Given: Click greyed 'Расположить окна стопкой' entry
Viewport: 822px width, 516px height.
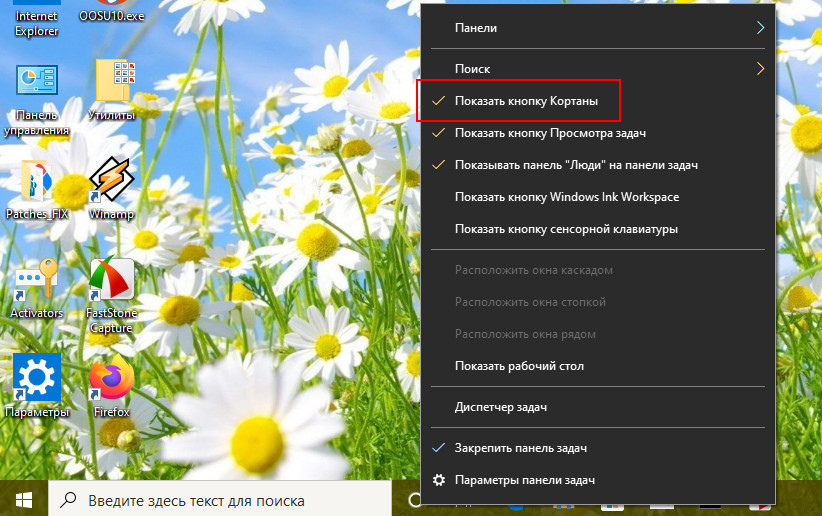Looking at the screenshot, I should [598, 302].
